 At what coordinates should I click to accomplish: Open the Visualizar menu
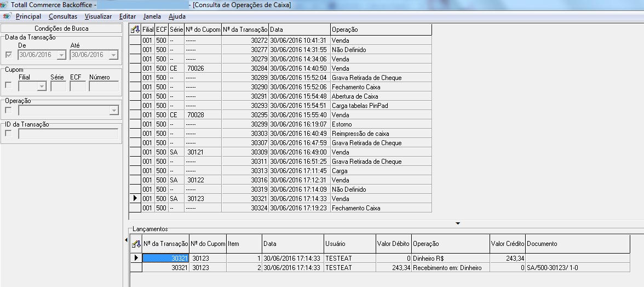(98, 16)
